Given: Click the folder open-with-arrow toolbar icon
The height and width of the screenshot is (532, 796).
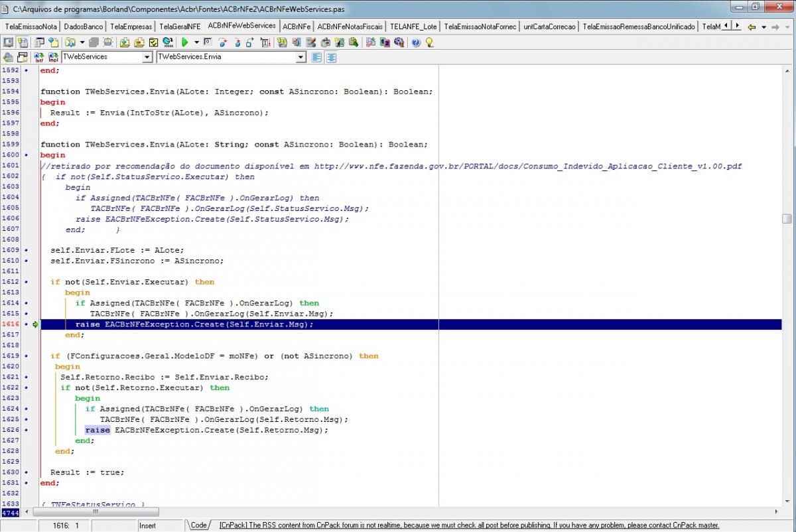Looking at the screenshot, I should click(125, 42).
